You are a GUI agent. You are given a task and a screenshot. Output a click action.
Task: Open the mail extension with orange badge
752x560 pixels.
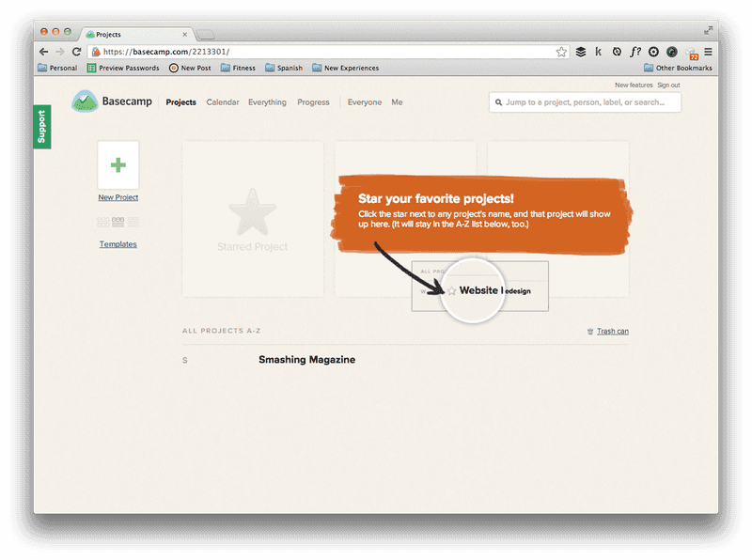[692, 53]
